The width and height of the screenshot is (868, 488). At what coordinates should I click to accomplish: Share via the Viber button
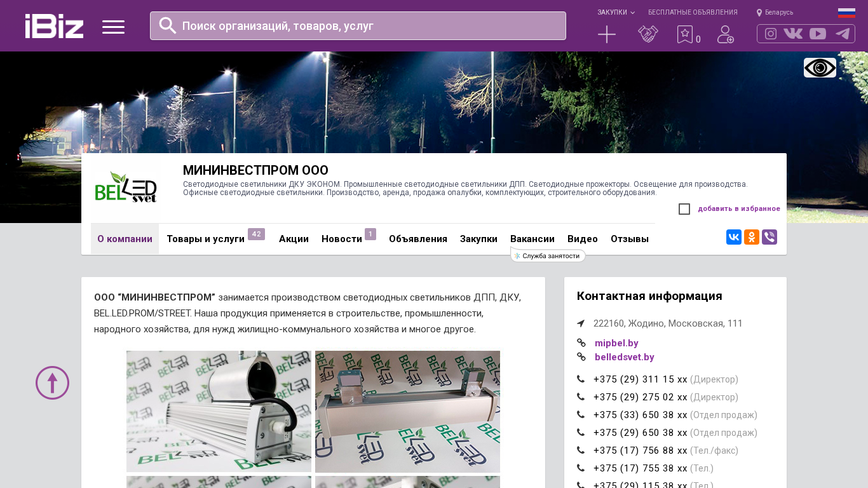pyautogui.click(x=770, y=237)
